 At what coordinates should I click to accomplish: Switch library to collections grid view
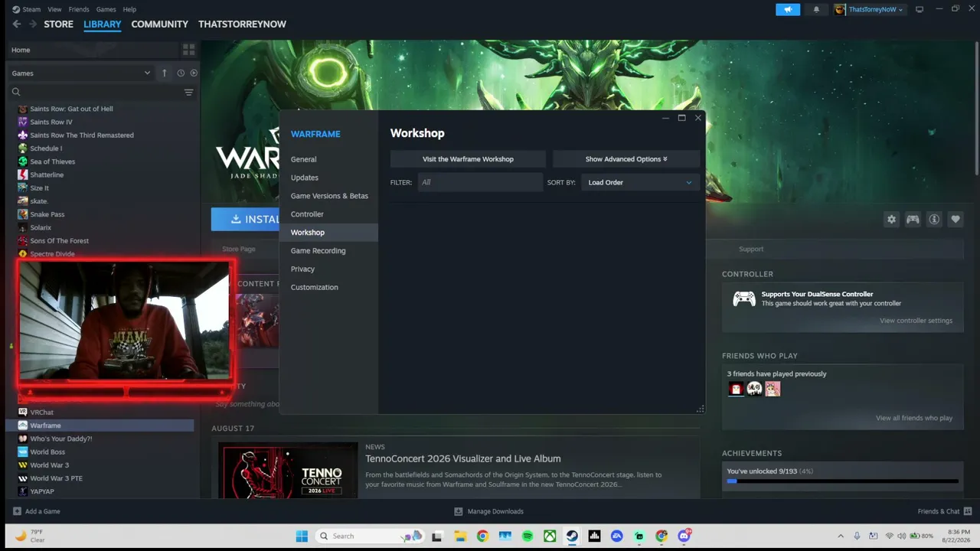click(x=188, y=50)
